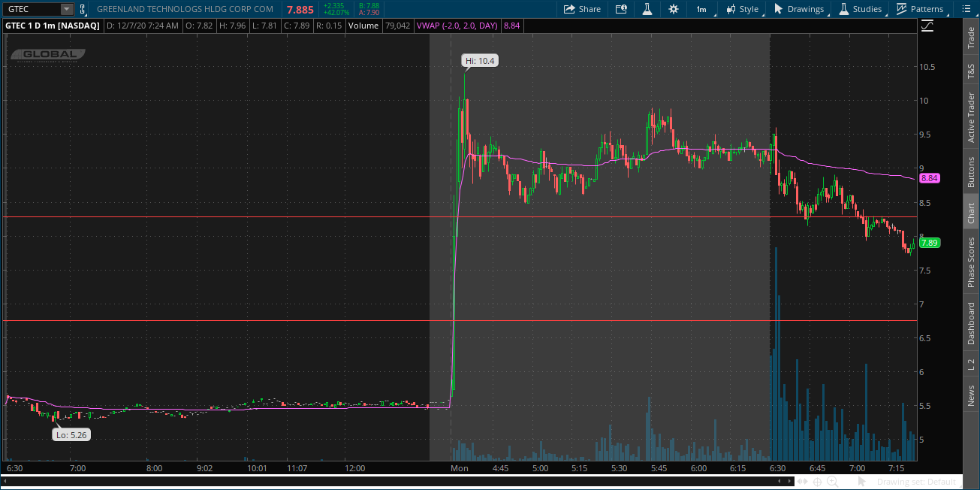Click the C: 7.89 close value
This screenshot has height=490, width=980.
(297, 26)
